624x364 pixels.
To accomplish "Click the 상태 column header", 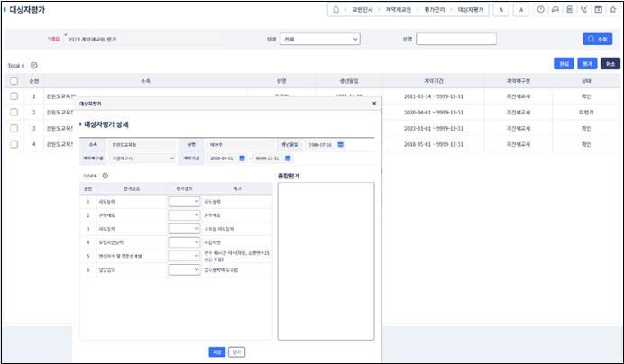I will [586, 81].
